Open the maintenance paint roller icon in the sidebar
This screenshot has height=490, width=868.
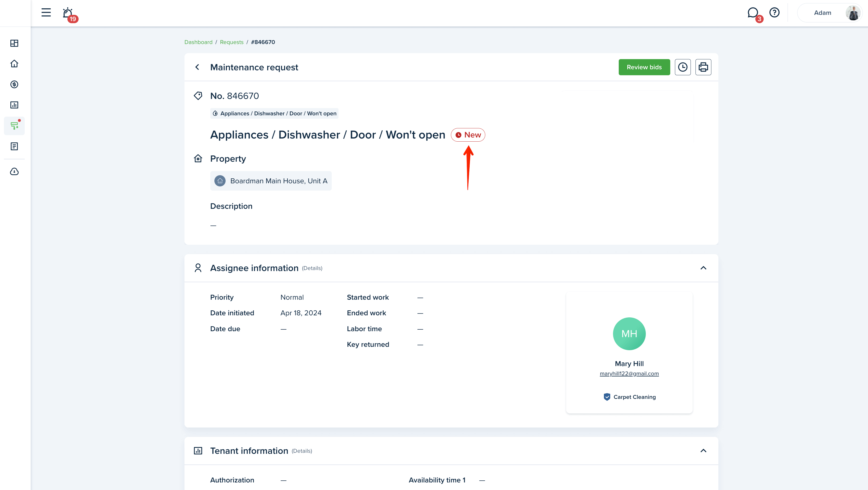coord(14,126)
